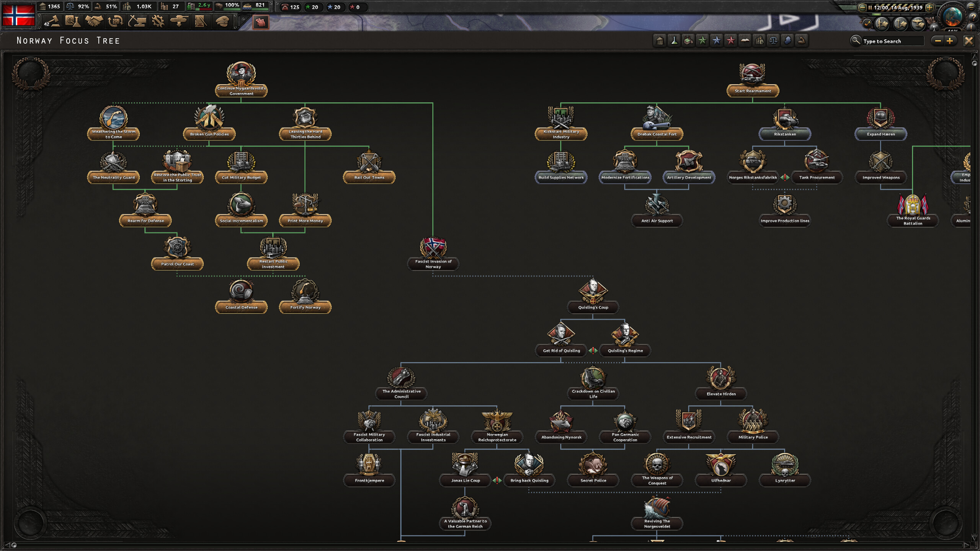
Task: Toggle the industry focus filter factory icon
Action: 688,40
